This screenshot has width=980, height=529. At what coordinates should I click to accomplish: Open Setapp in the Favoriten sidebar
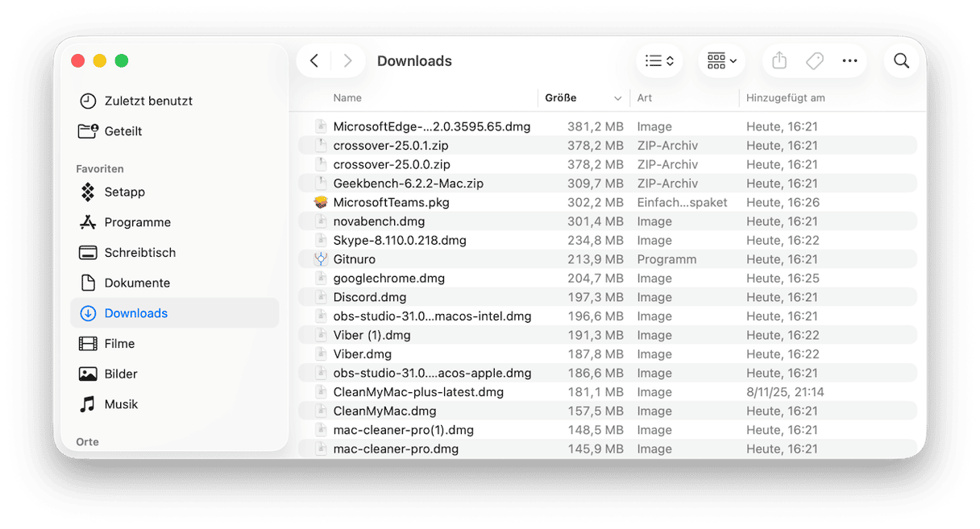[124, 192]
